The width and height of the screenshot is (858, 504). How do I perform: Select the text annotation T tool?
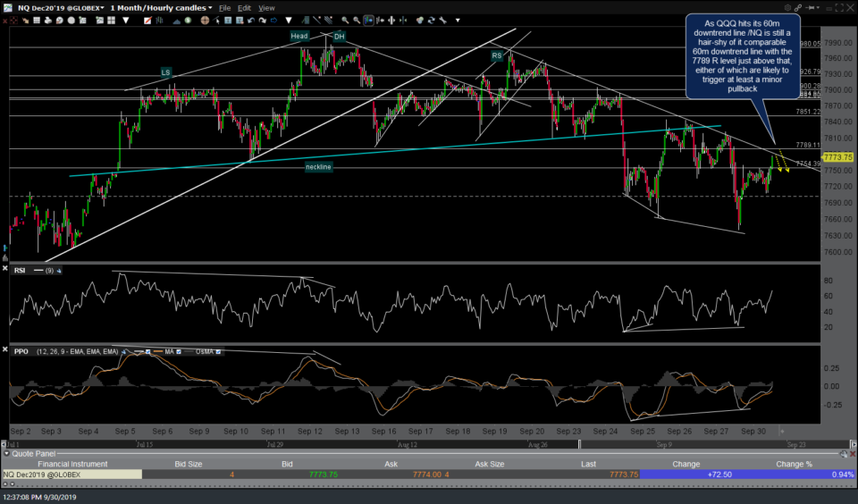pyautogui.click(x=228, y=21)
